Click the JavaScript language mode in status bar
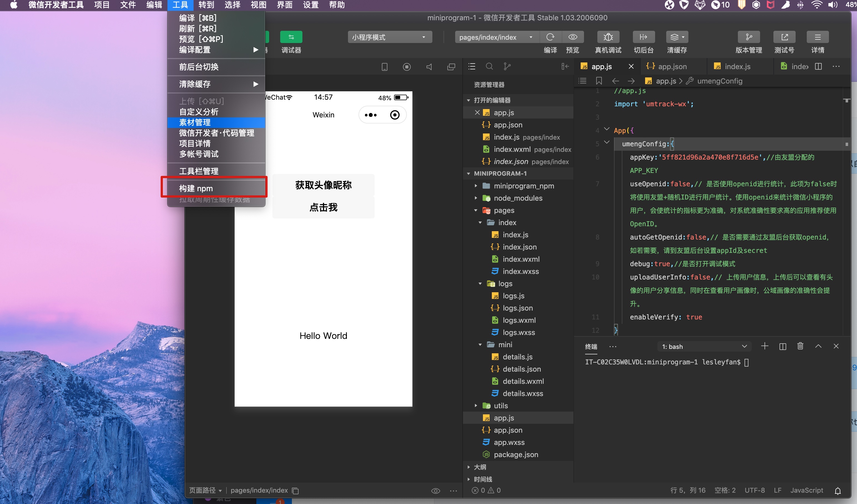Screen dimensions: 857x504 pos(807,490)
